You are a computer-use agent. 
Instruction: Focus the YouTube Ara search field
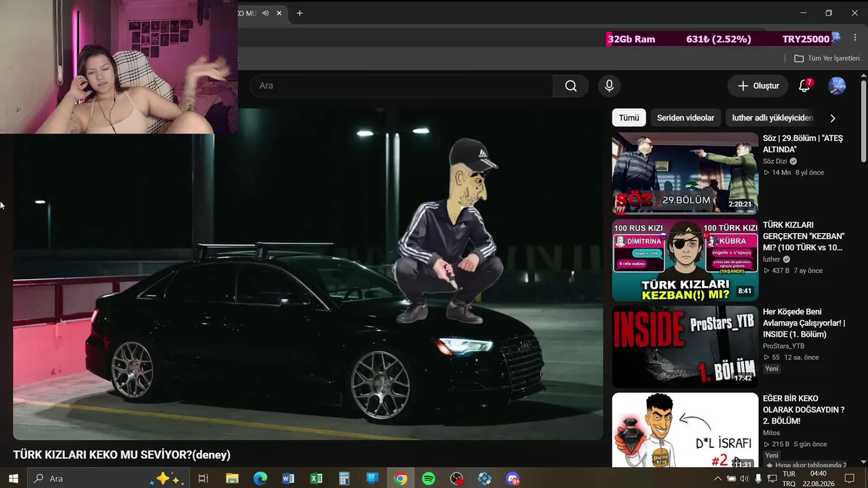click(401, 86)
